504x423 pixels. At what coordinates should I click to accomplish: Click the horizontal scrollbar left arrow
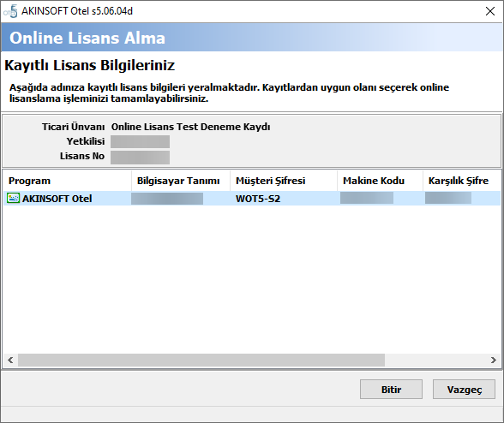10,360
